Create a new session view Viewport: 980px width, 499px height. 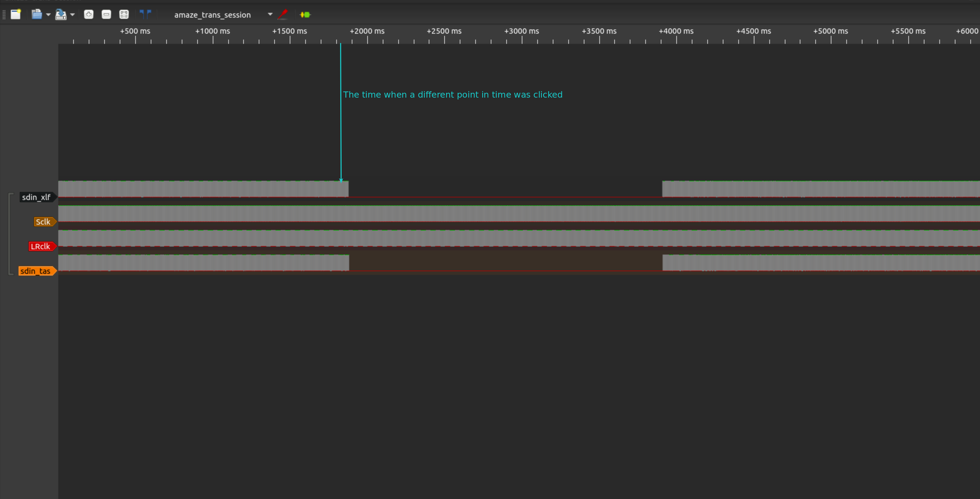click(16, 14)
